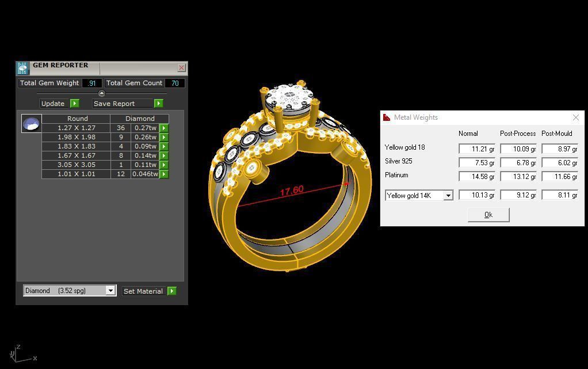
Task: Close the Metal Weights dialog
Action: click(575, 117)
